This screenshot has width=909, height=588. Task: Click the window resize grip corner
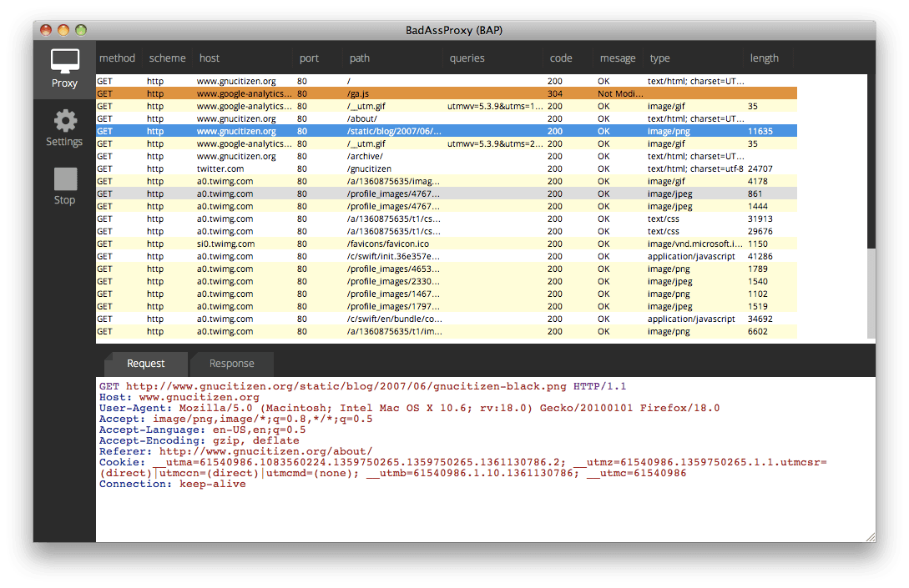coord(870,537)
